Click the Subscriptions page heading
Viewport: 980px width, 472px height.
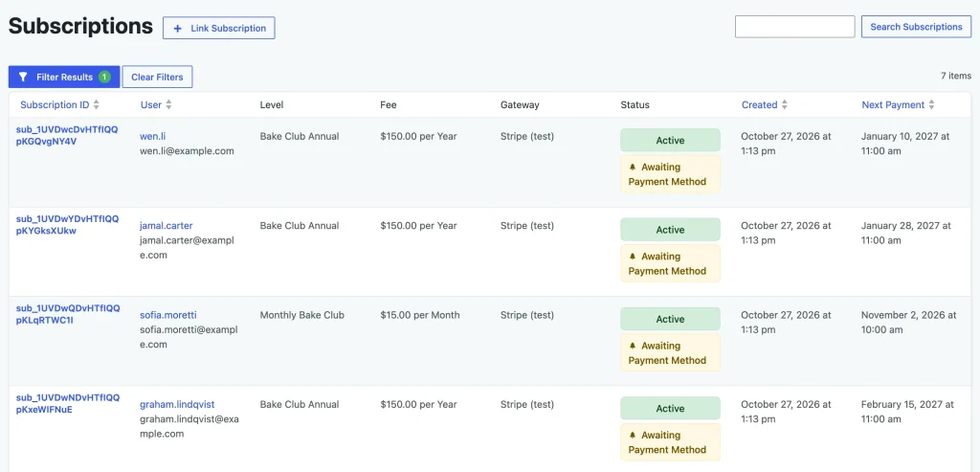[80, 26]
